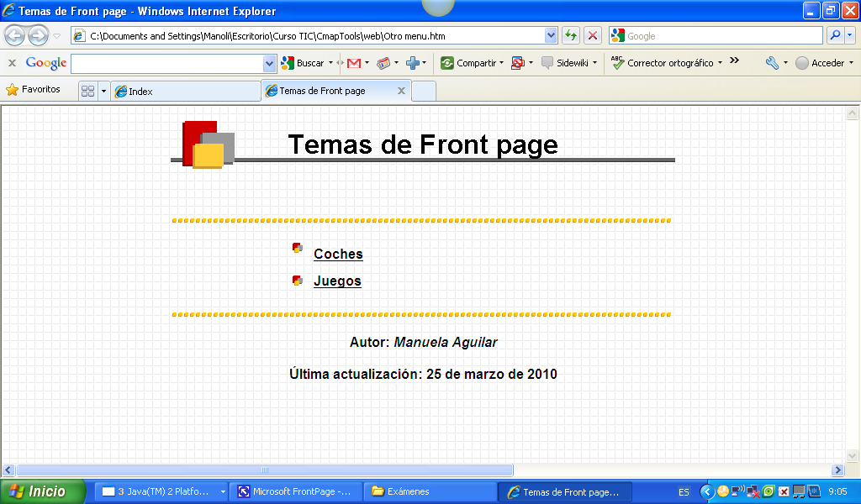Open recent pages dropdown beside navigation arrows
Image resolution: width=861 pixels, height=504 pixels.
pyautogui.click(x=56, y=36)
